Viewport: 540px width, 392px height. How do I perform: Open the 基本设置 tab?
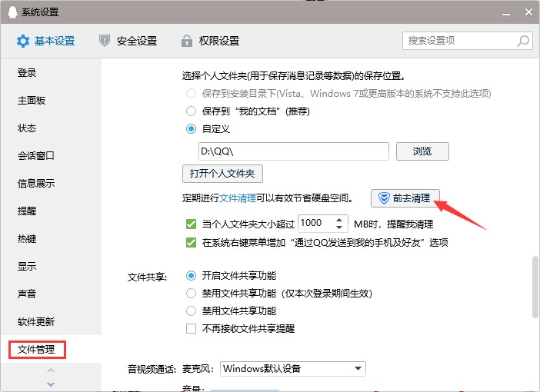pyautogui.click(x=46, y=41)
